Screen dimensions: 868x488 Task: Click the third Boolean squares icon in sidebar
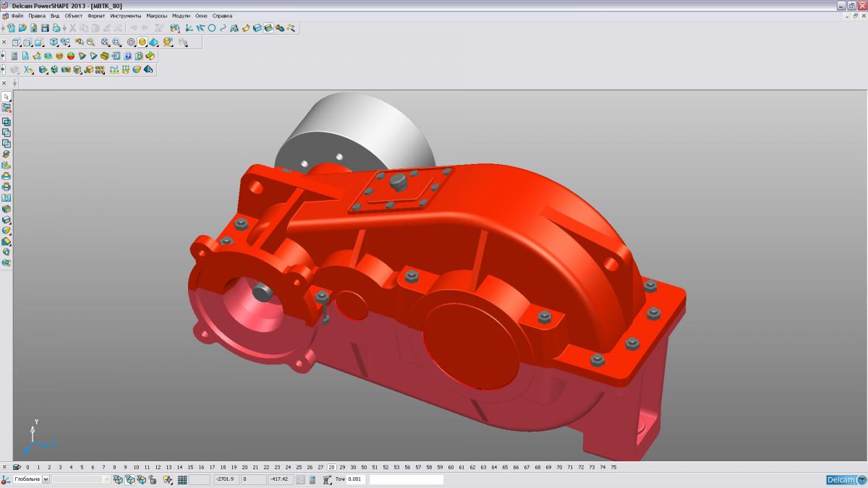[7, 143]
